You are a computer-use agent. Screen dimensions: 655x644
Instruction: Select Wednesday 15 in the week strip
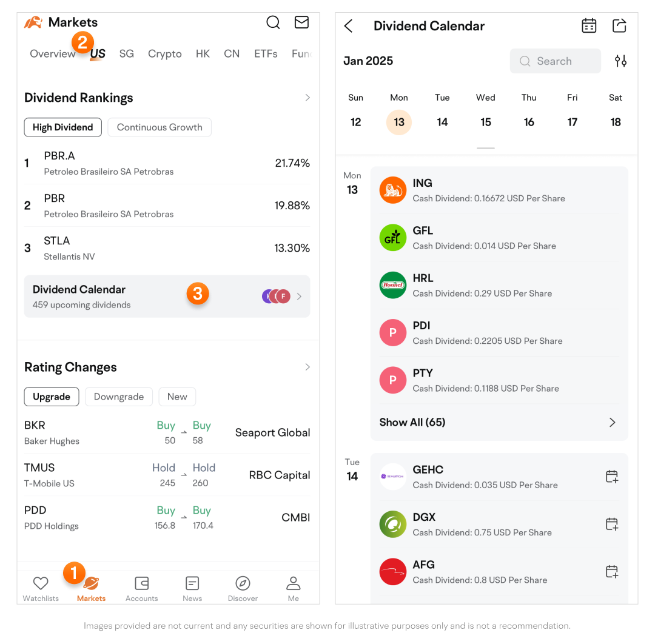(x=486, y=122)
